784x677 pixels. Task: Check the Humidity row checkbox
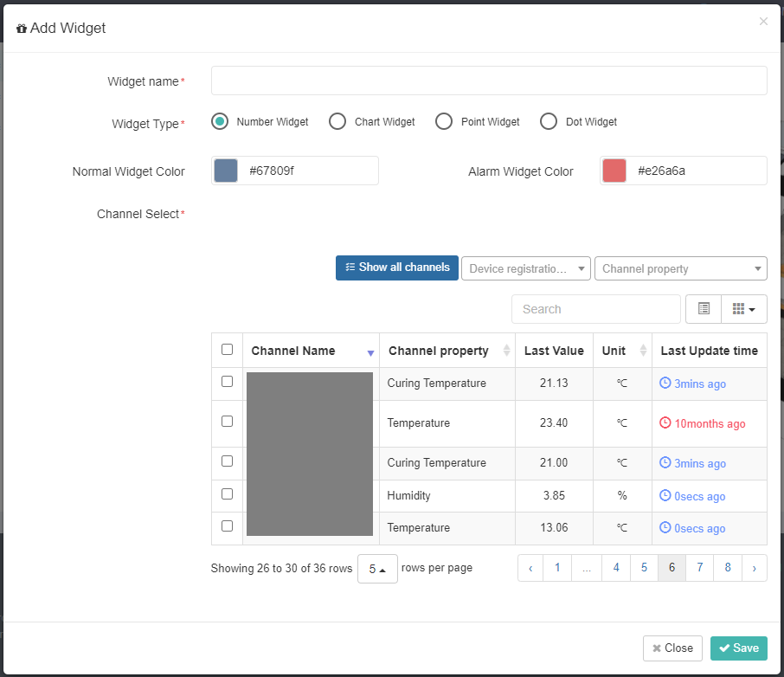click(227, 493)
